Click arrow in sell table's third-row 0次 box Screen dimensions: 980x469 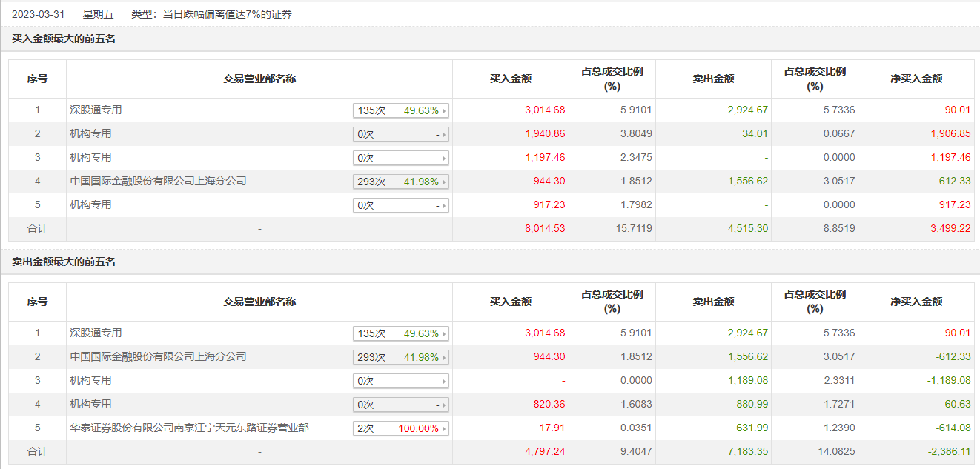444,382
